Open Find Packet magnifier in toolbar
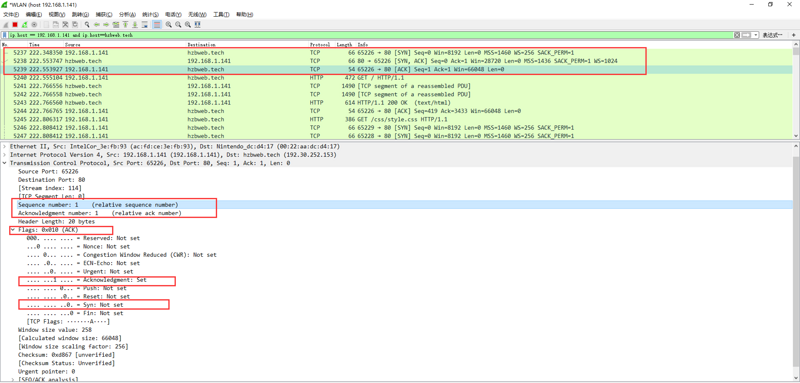Viewport: 800px width, 383px height. pyautogui.click(x=87, y=25)
